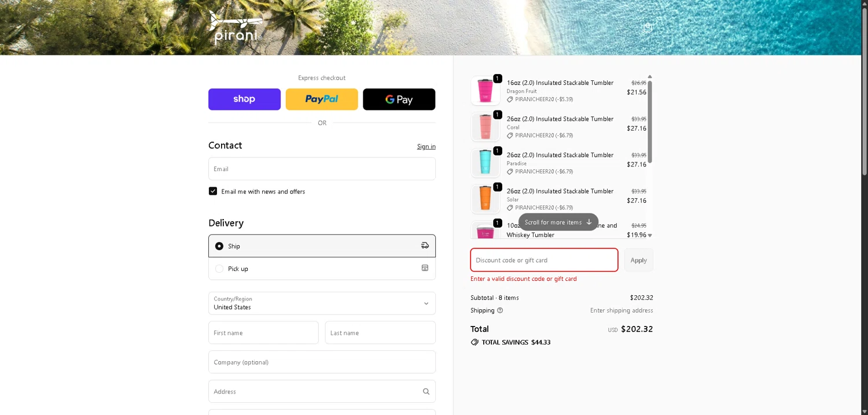The width and height of the screenshot is (868, 415).
Task: Click the Apply discount button
Action: 639,260
